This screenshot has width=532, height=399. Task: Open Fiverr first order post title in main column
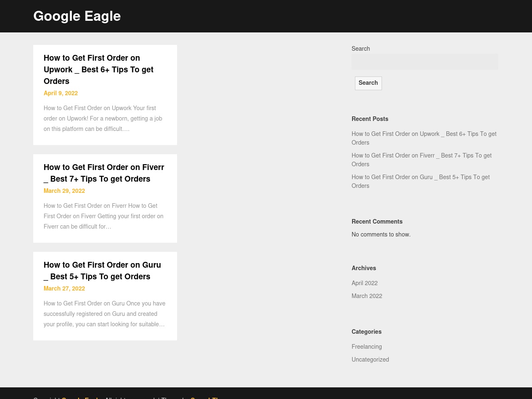click(x=104, y=173)
